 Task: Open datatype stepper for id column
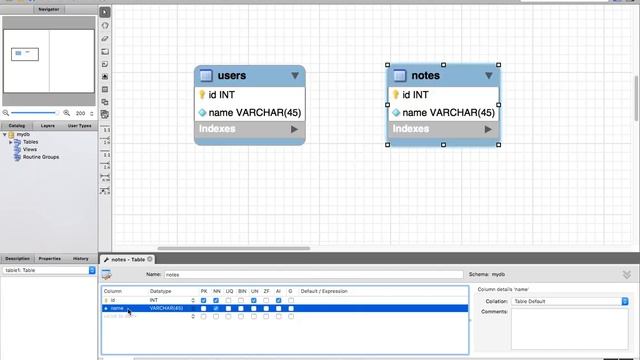click(x=193, y=300)
